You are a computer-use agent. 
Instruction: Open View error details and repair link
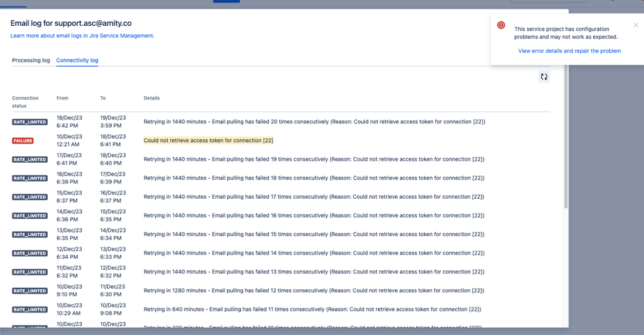point(569,51)
